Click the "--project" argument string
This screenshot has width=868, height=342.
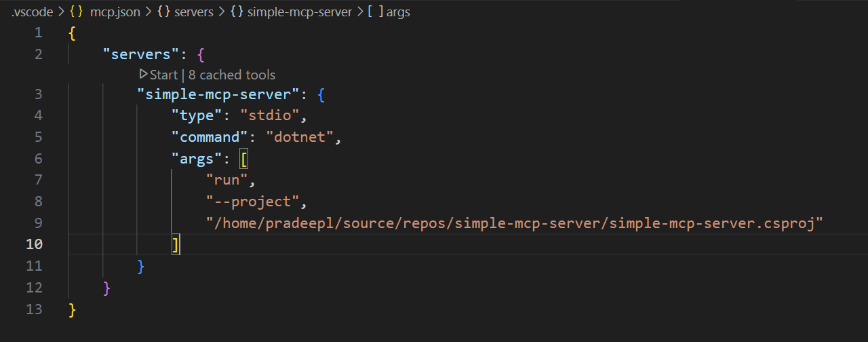[x=253, y=202]
